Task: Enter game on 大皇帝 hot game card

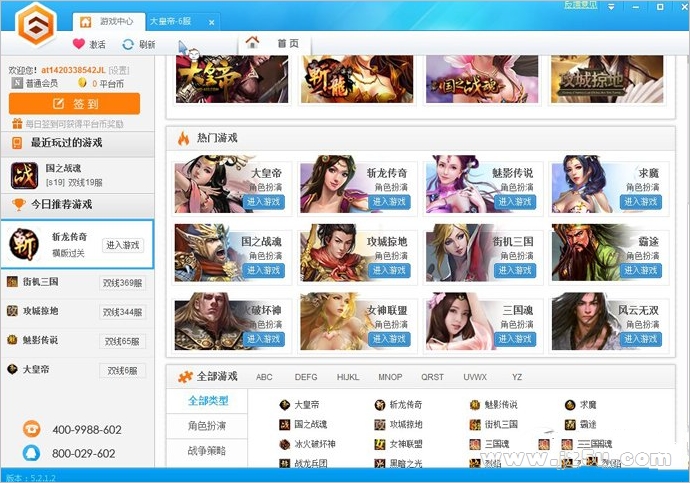Action: [x=264, y=202]
